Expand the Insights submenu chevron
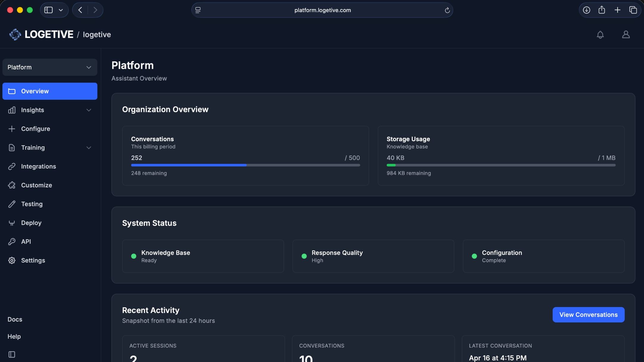The height and width of the screenshot is (362, 644). pos(89,110)
